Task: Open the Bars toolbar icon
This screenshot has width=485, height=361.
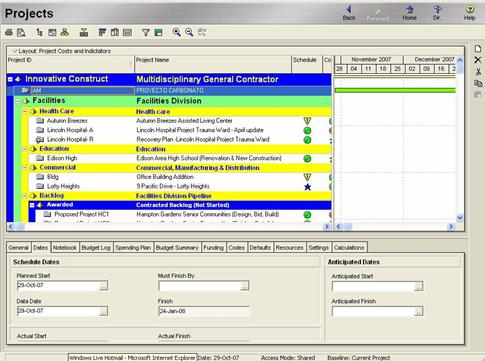Action: click(x=102, y=32)
